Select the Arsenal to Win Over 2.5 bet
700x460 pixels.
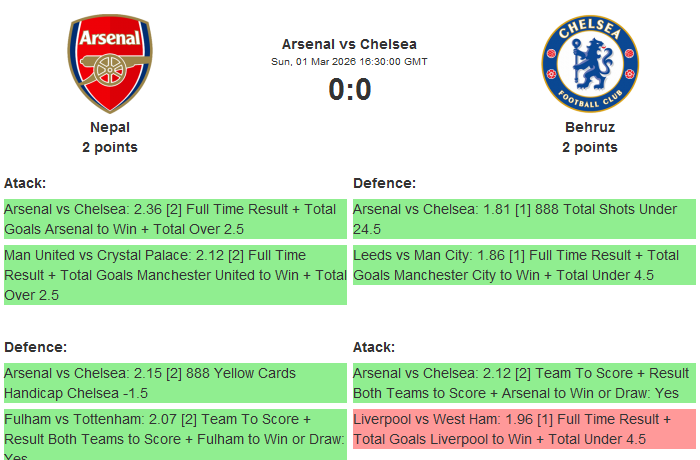pos(174,219)
